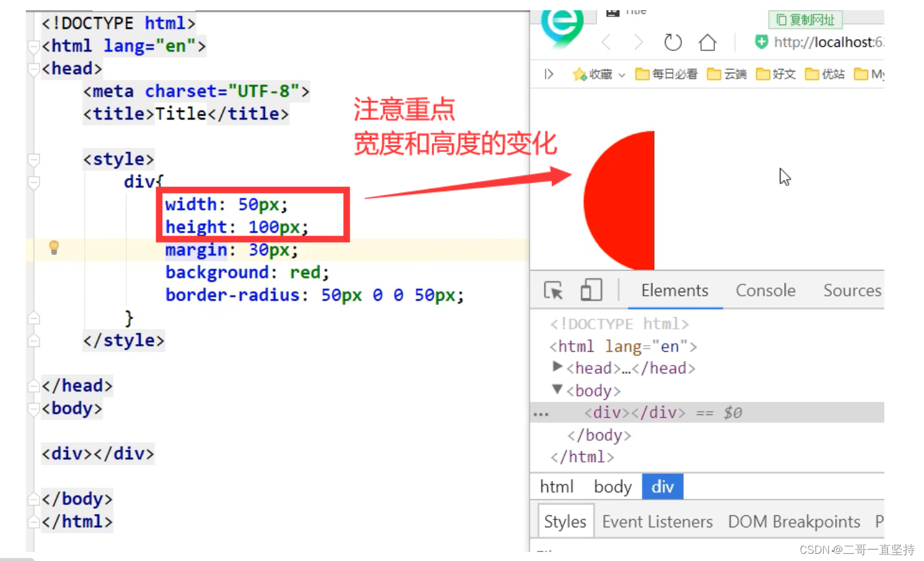The image size is (924, 561).
Task: Open the 优站 bookmark folder
Action: [x=825, y=74]
